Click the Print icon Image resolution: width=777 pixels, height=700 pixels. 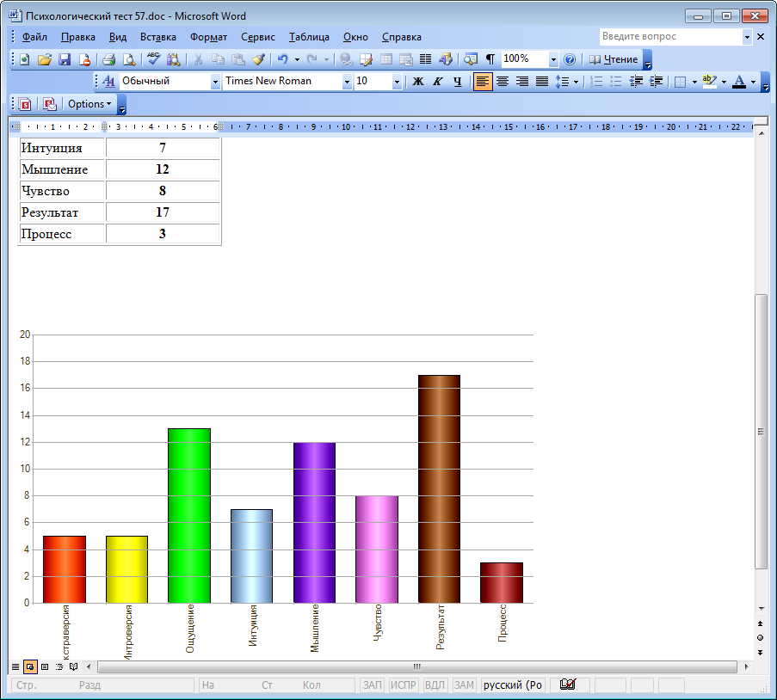(108, 60)
